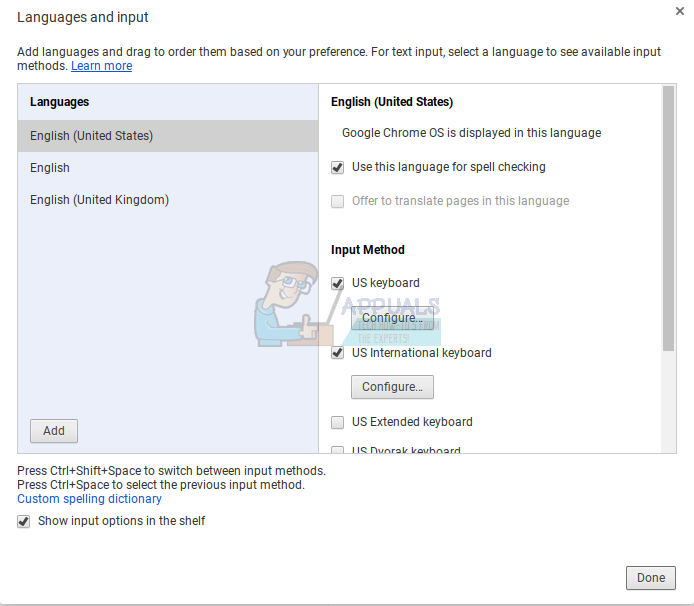Click the Chrome OS display language notice
Image resolution: width=694 pixels, height=606 pixels.
click(x=471, y=133)
